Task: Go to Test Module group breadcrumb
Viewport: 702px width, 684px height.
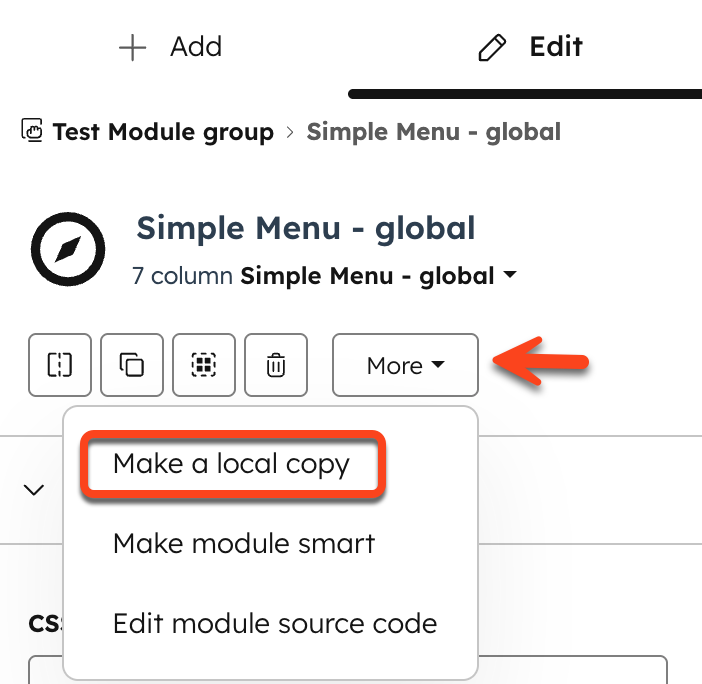Action: click(x=163, y=132)
